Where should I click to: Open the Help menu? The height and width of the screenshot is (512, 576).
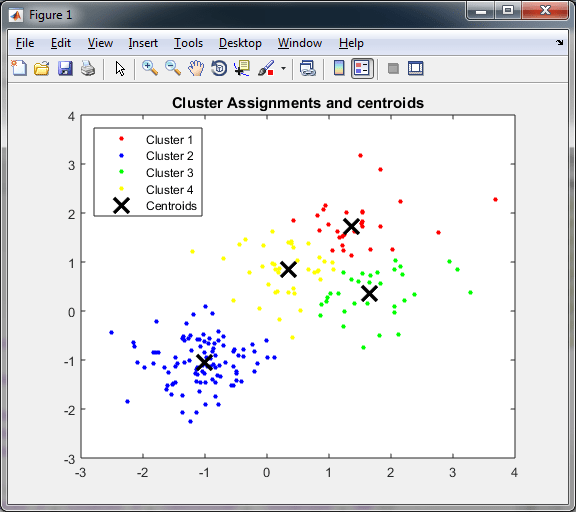(x=351, y=43)
